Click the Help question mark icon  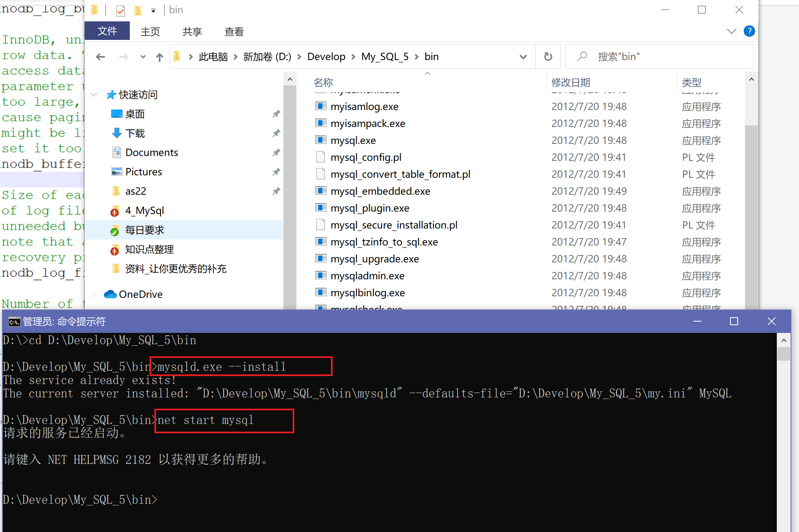pyautogui.click(x=749, y=31)
